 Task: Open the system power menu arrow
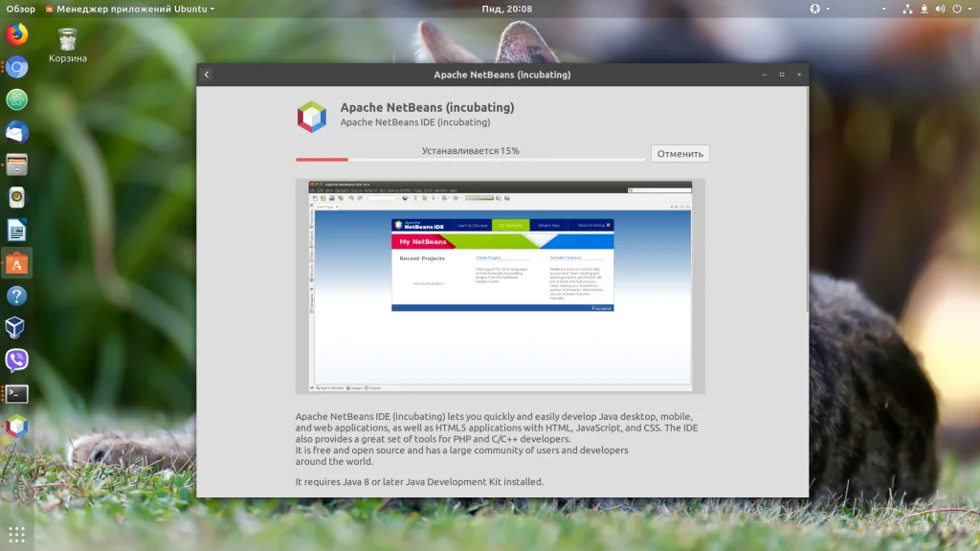(x=969, y=9)
